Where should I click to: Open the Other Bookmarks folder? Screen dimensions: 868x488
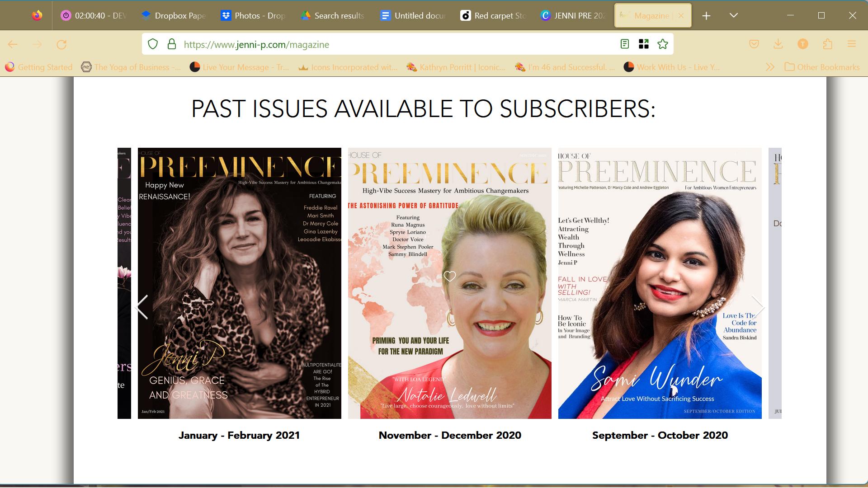[822, 67]
